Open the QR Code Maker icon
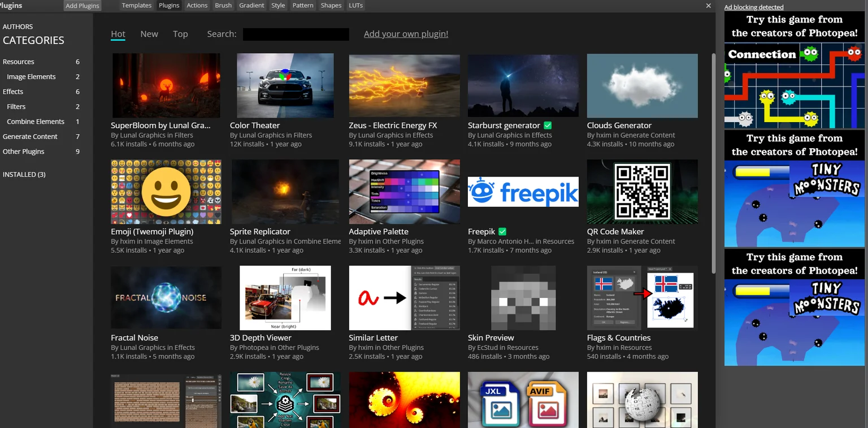This screenshot has width=868, height=428. 643,192
